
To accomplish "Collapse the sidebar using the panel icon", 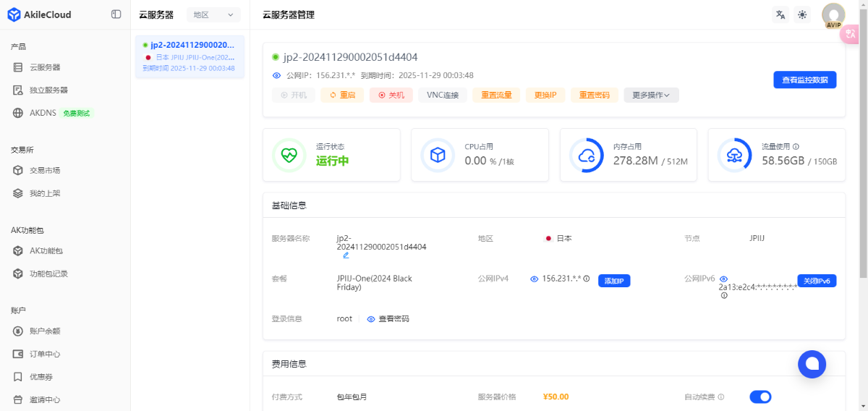I will click(x=116, y=14).
